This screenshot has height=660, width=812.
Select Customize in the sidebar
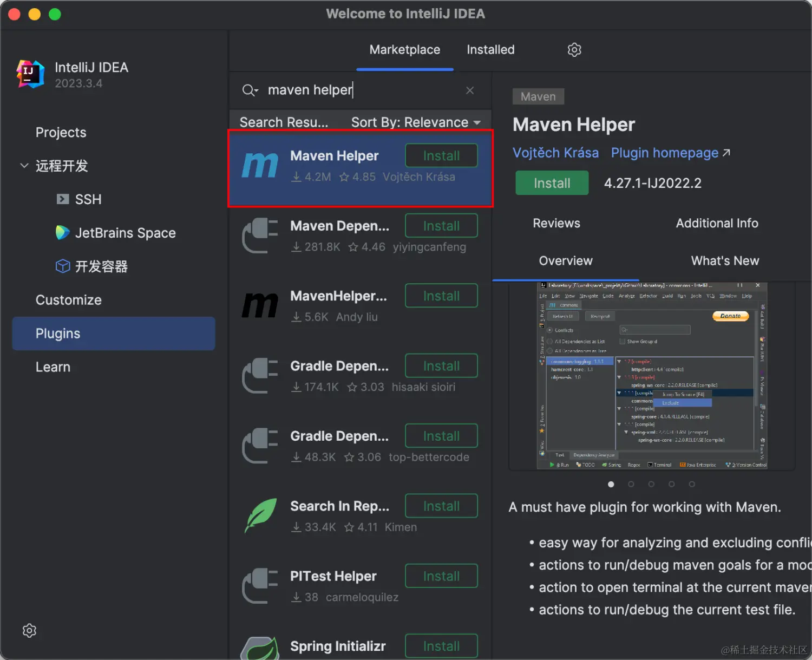click(69, 300)
